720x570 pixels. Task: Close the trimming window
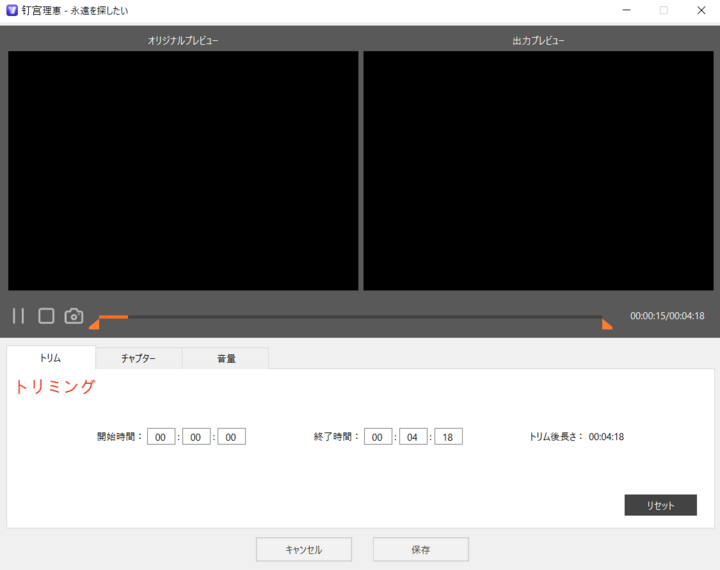point(701,10)
